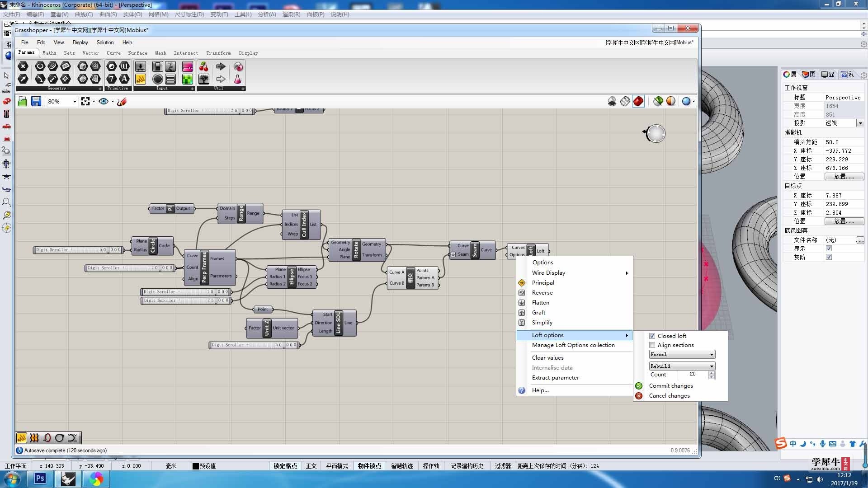Save document with blue floppy icon
868x488 pixels.
point(36,101)
